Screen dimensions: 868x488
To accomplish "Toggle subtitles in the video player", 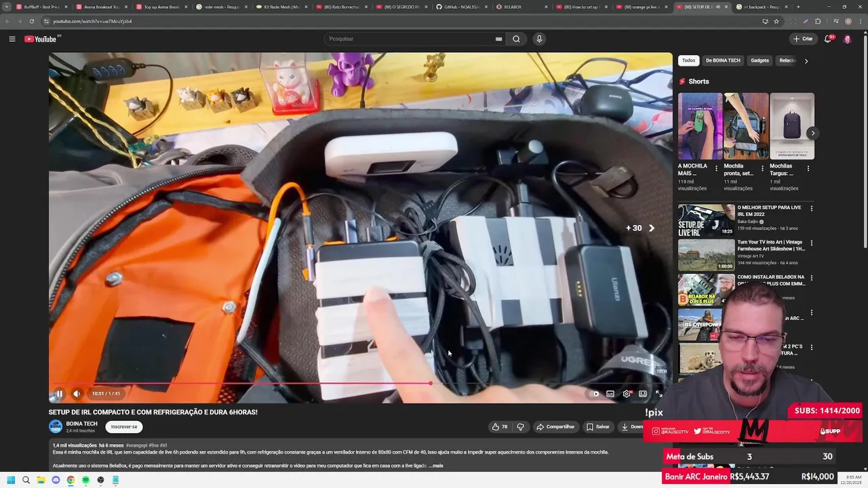I will pyautogui.click(x=610, y=394).
